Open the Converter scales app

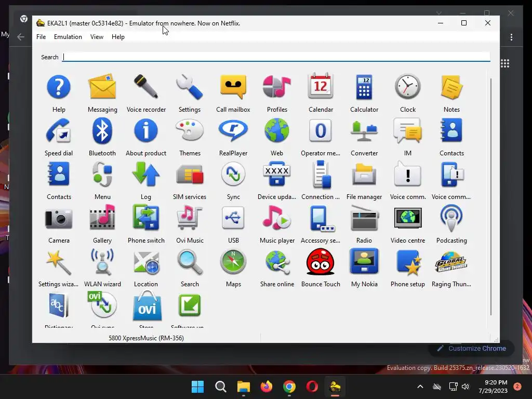[x=364, y=131]
